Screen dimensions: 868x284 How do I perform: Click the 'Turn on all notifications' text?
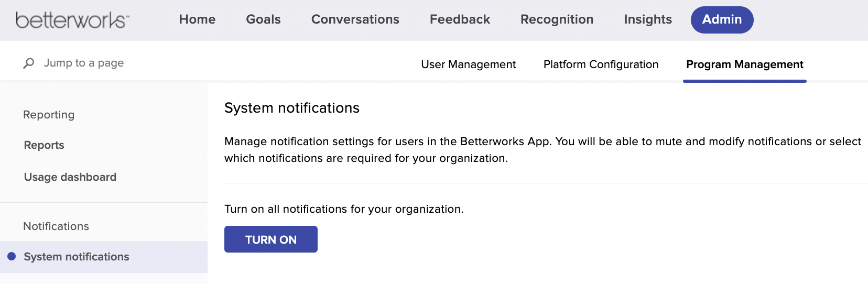(x=344, y=209)
